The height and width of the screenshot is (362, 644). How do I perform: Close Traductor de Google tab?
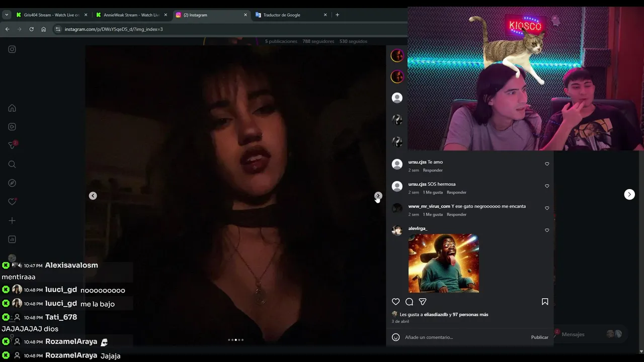(325, 15)
